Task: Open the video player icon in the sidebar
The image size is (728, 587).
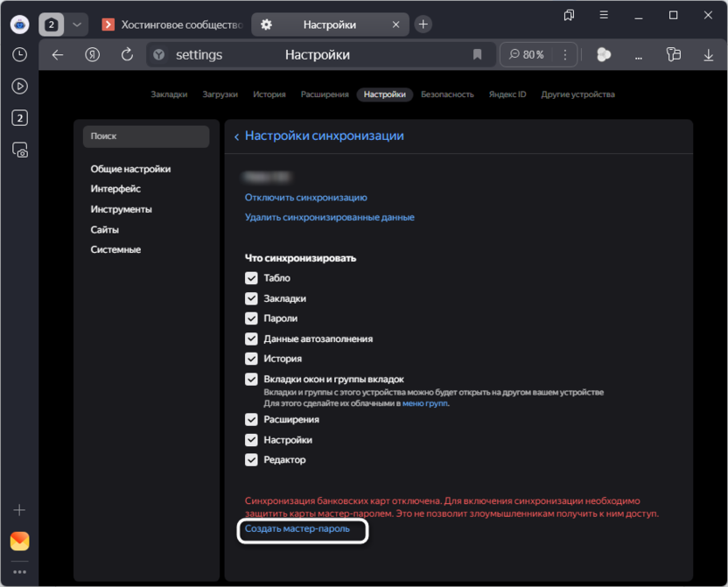Action: 19,87
